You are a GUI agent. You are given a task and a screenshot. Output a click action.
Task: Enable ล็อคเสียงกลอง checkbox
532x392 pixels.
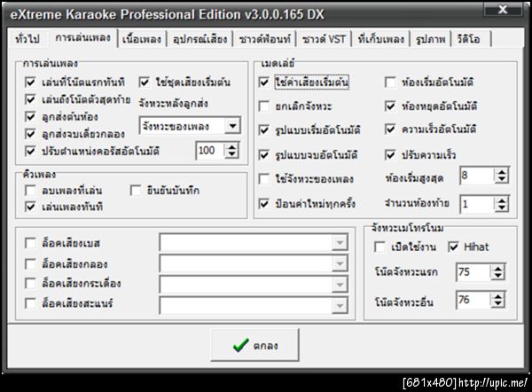click(30, 263)
